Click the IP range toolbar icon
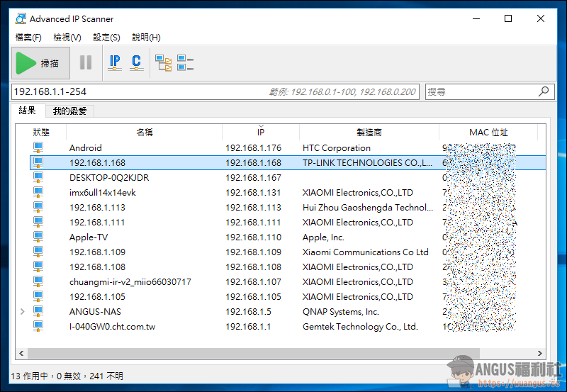Screen dimensions: 567x392 coord(115,63)
